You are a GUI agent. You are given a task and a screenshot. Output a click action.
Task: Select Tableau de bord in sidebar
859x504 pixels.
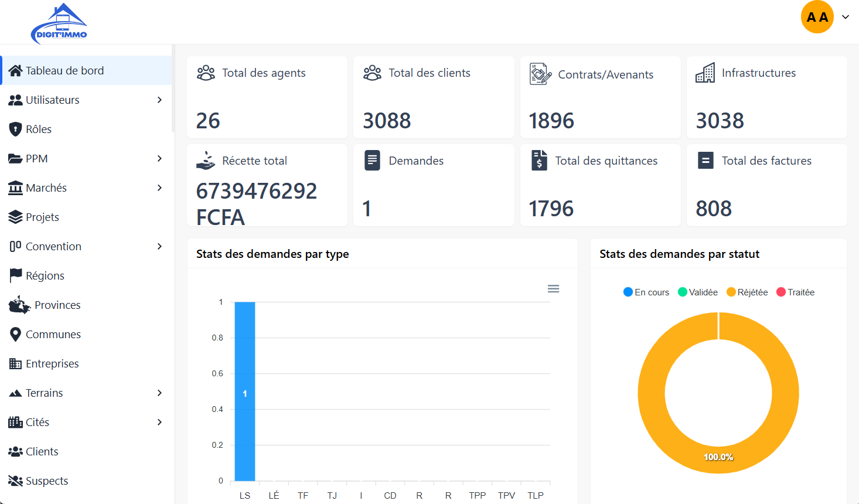tap(64, 70)
